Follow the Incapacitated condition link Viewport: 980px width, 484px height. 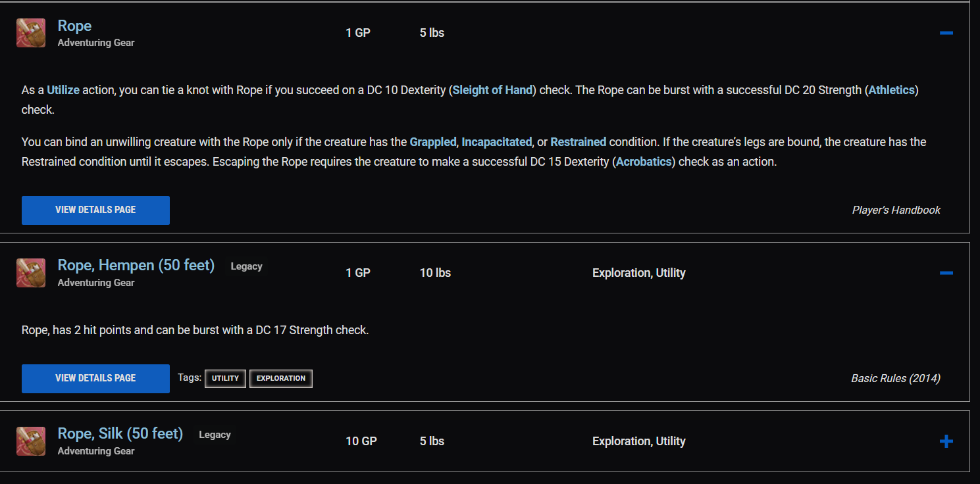[x=496, y=142]
